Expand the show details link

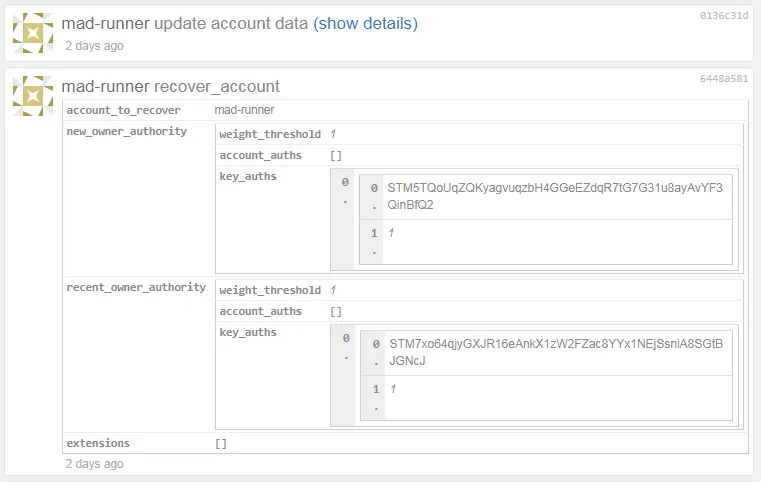pyautogui.click(x=365, y=23)
